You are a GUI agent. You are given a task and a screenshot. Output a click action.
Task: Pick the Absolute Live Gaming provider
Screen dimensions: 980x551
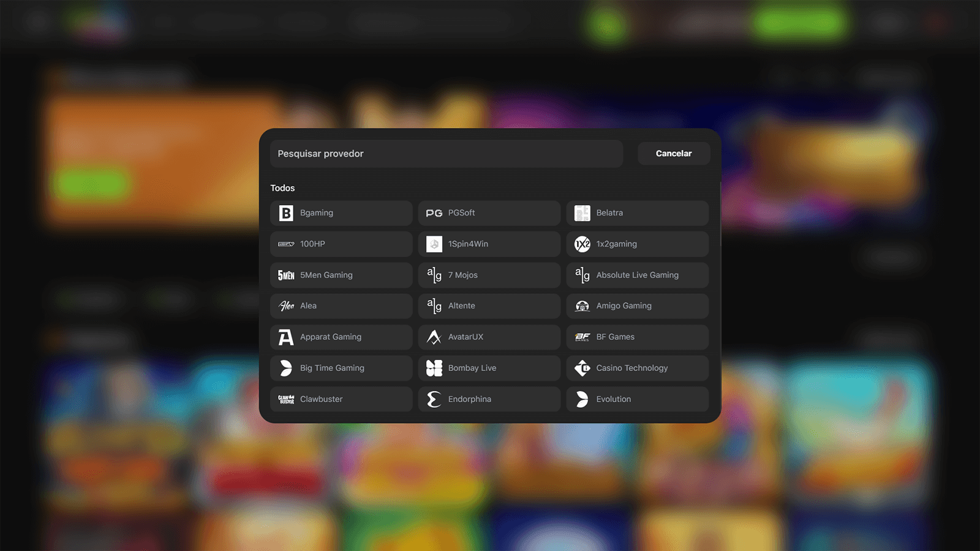click(x=637, y=275)
